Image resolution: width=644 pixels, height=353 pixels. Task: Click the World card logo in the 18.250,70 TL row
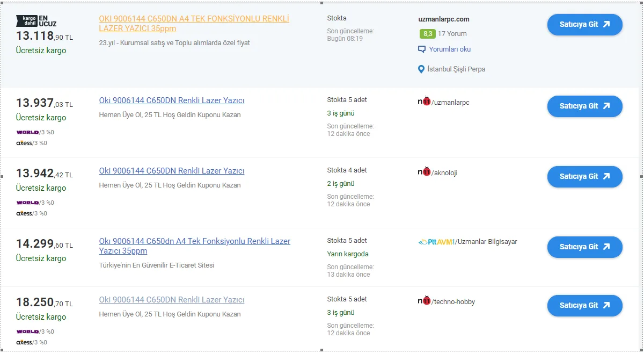coord(27,332)
